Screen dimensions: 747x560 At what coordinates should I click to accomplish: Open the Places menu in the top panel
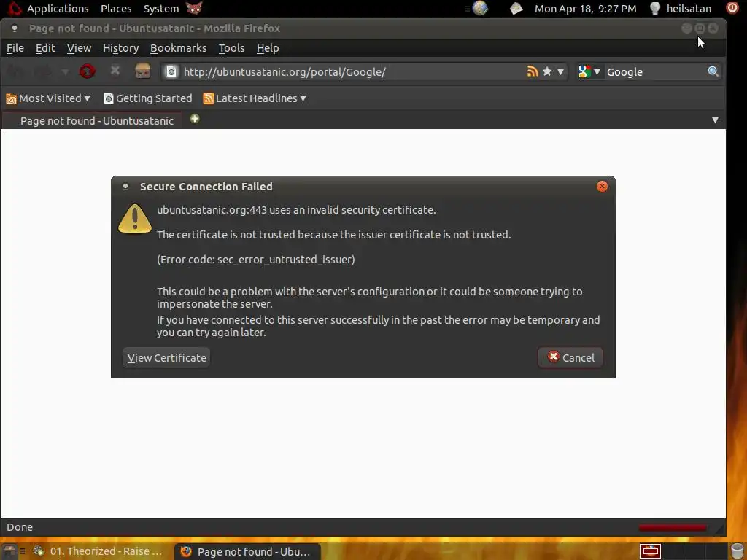tap(116, 9)
